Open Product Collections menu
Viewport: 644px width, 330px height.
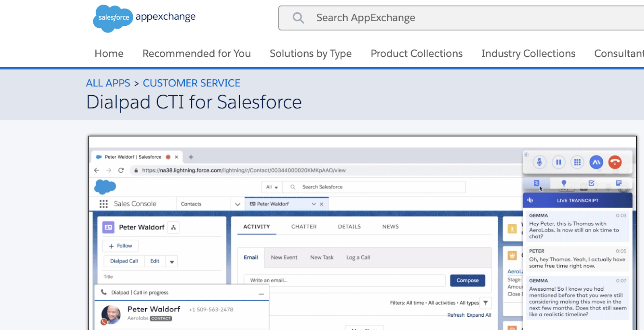(x=417, y=53)
